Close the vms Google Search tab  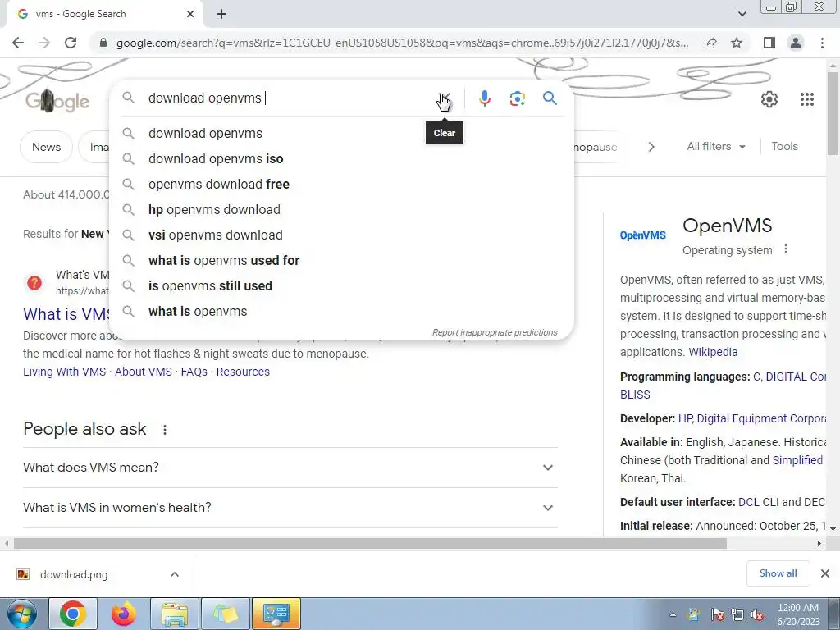pyautogui.click(x=190, y=14)
